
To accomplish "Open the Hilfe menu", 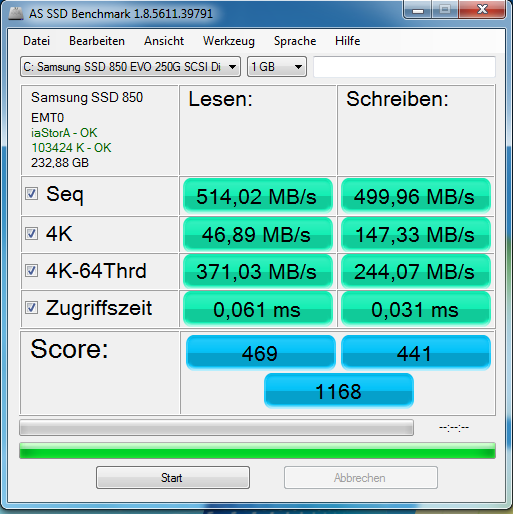I will [347, 41].
